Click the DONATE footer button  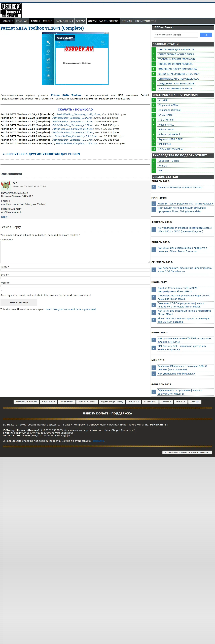[x=195, y=402]
